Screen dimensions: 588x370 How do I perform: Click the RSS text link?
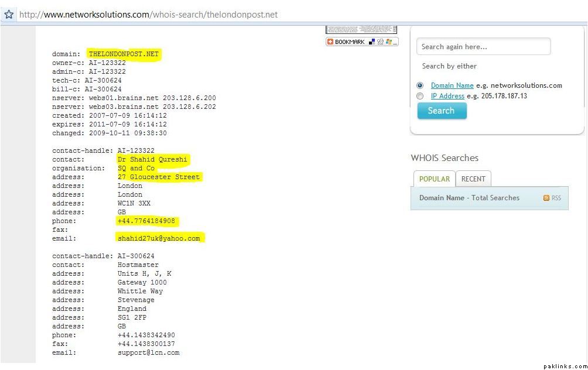(x=556, y=198)
